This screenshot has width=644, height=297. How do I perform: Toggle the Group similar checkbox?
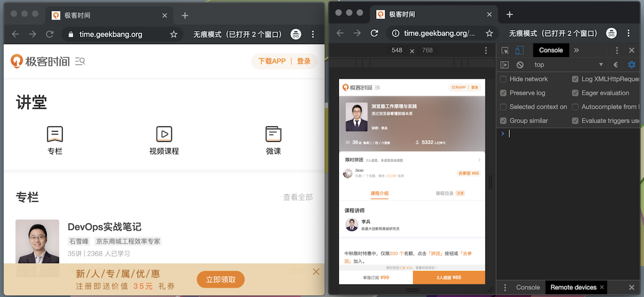click(x=504, y=120)
